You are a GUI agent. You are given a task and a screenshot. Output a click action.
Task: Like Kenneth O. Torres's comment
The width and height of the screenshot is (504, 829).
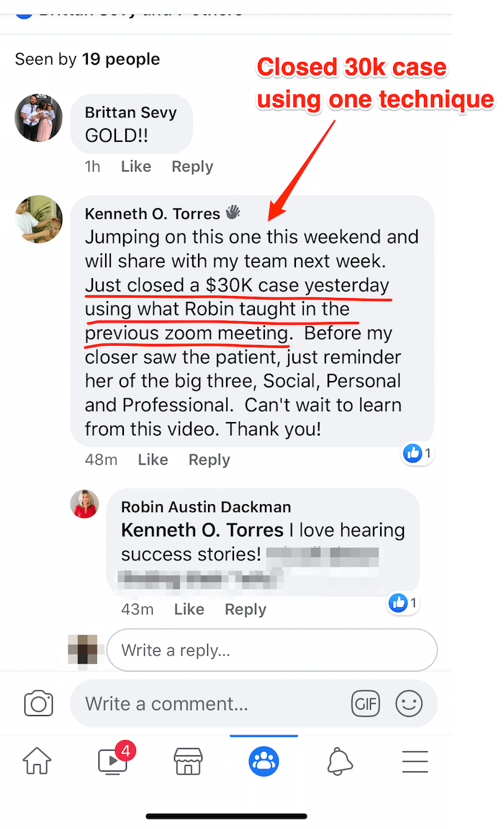tap(153, 460)
